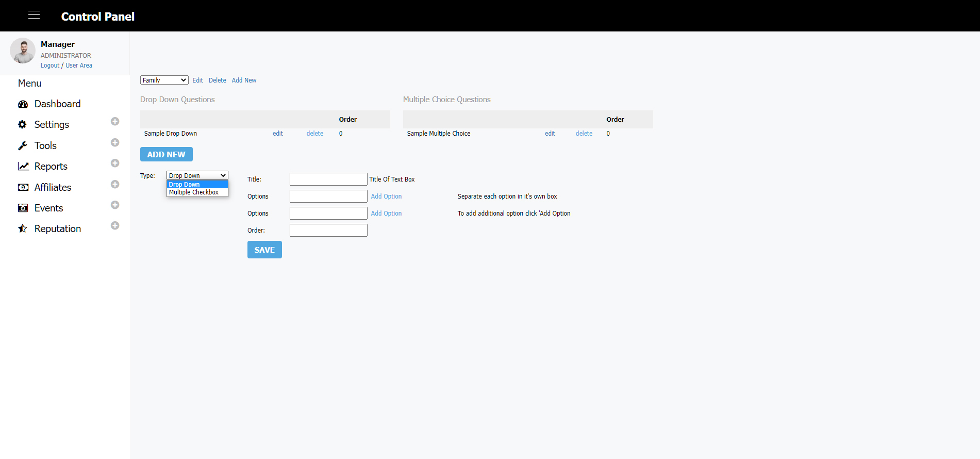This screenshot has width=980, height=459.
Task: Delete the Sample Drop Down question
Action: click(314, 134)
